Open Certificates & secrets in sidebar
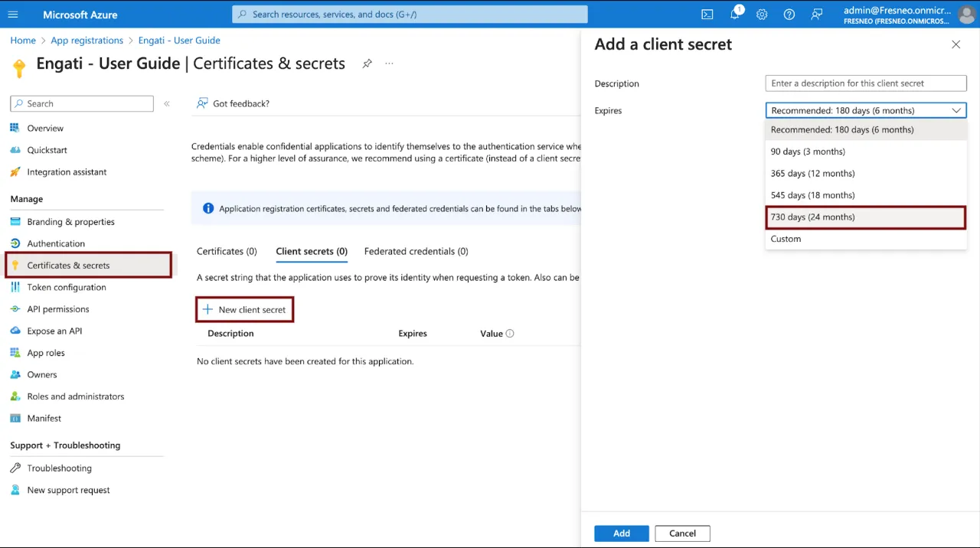 click(x=88, y=266)
